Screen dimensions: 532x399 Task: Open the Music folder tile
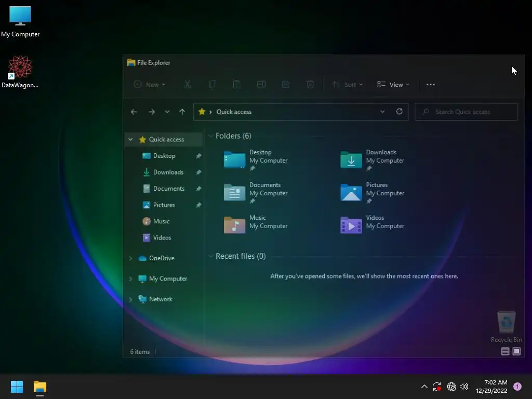(x=256, y=225)
